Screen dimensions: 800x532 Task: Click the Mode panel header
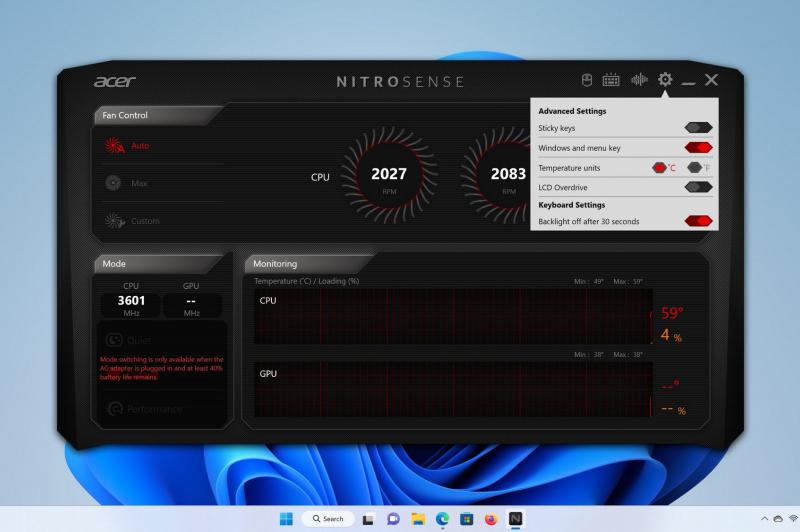coord(159,264)
